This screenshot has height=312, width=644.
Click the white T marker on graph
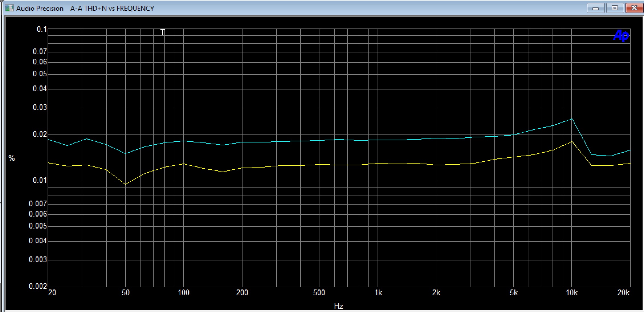pos(163,32)
